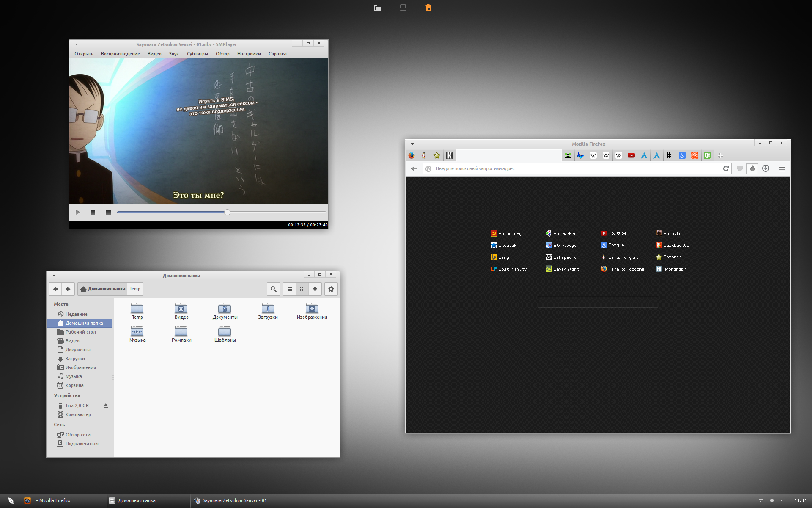Open the Видео menu in SMPlayer
This screenshot has height=508, width=812.
(x=154, y=54)
